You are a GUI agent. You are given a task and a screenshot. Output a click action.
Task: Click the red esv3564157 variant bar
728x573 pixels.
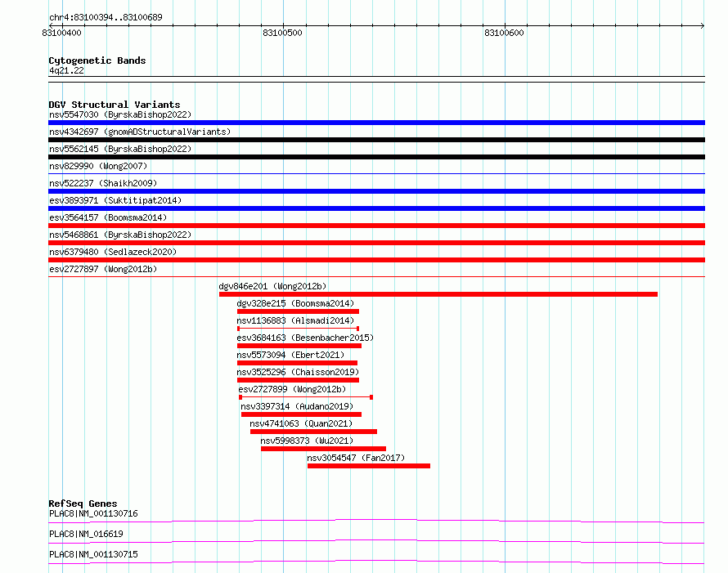376,226
